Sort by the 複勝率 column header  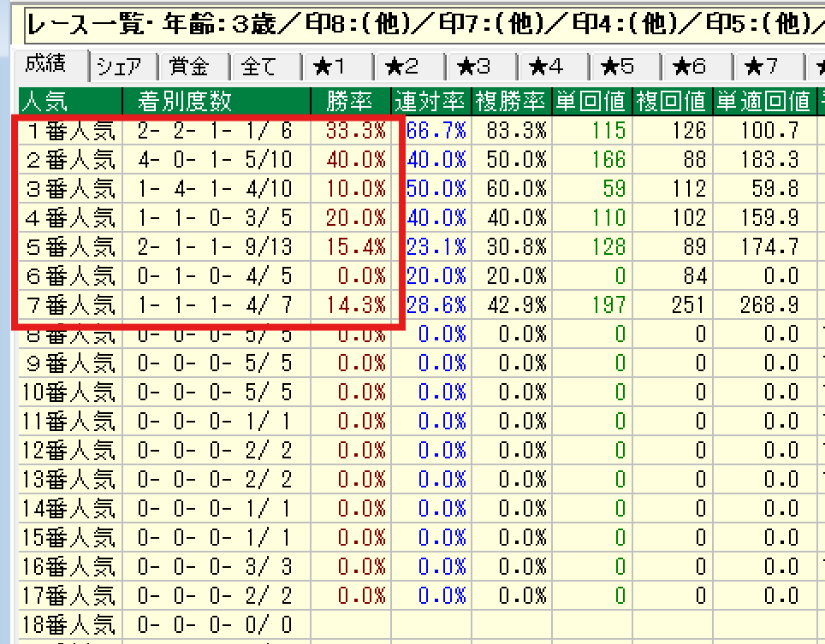511,101
